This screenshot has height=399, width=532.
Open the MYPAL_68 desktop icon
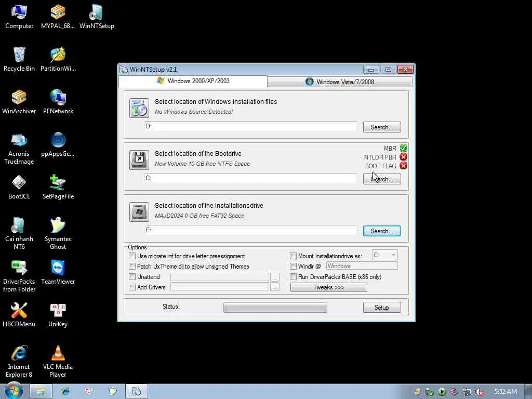pos(58,17)
